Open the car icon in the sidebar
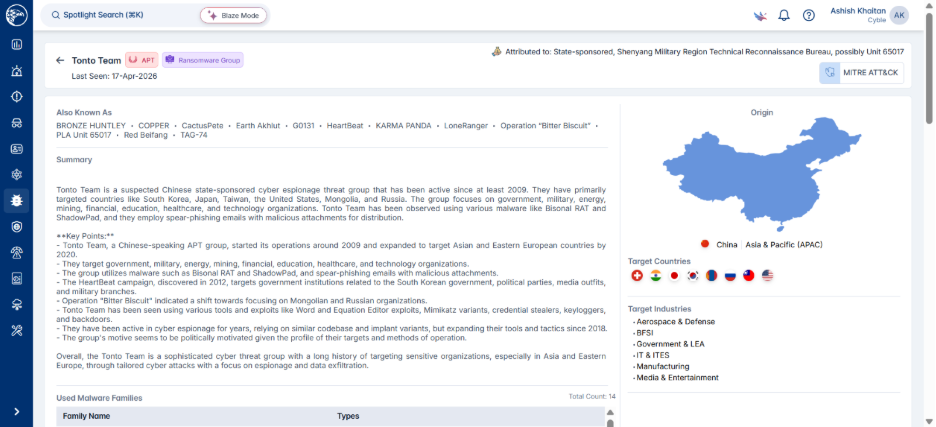This screenshot has width=936, height=427. (17, 122)
